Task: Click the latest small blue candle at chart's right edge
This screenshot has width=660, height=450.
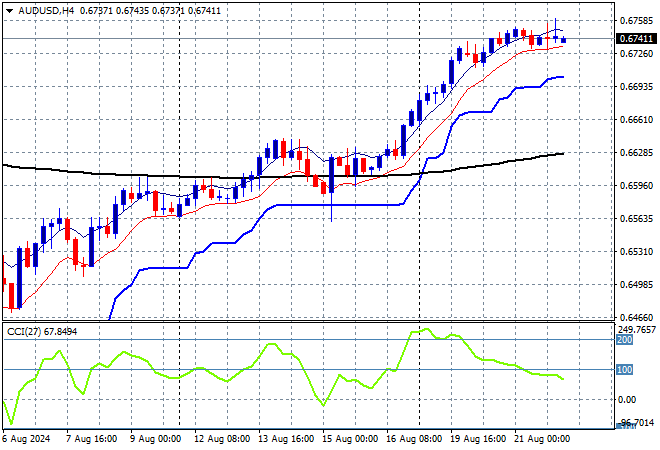Action: pos(564,40)
